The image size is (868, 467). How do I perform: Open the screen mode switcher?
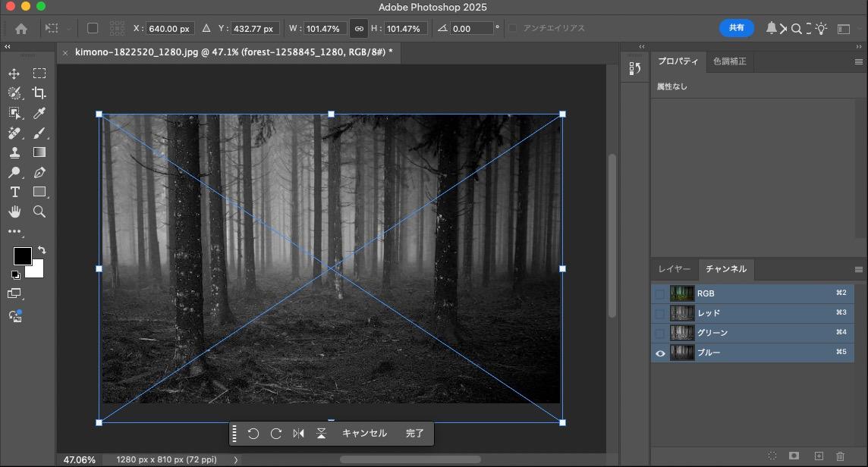[14, 294]
